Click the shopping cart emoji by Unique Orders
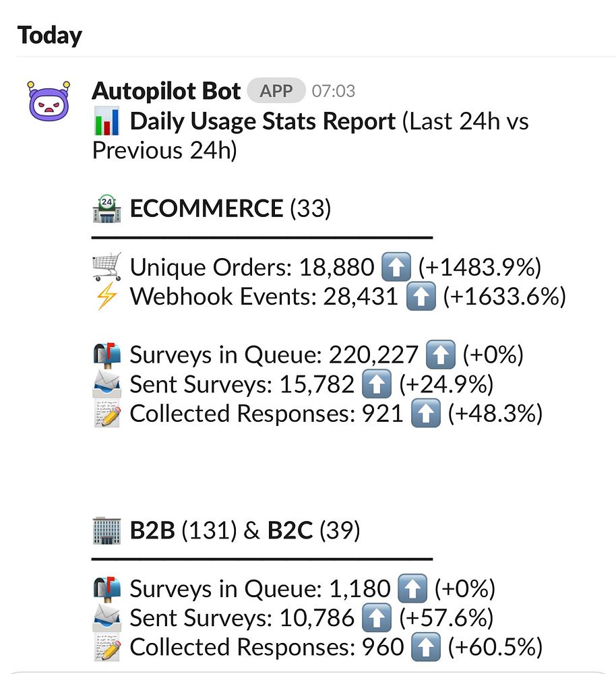 coord(106,267)
